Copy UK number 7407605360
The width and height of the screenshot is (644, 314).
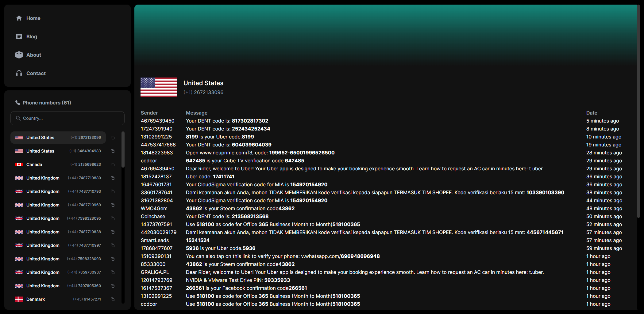click(113, 286)
